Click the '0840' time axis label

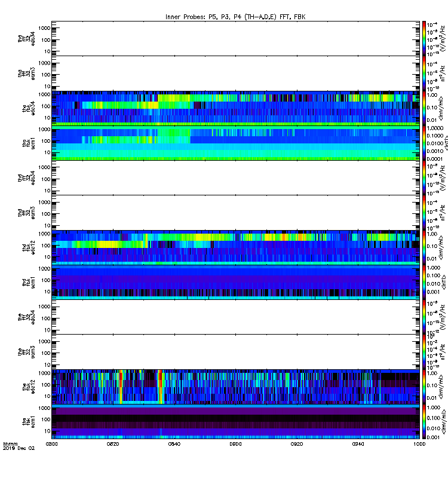[x=174, y=444]
